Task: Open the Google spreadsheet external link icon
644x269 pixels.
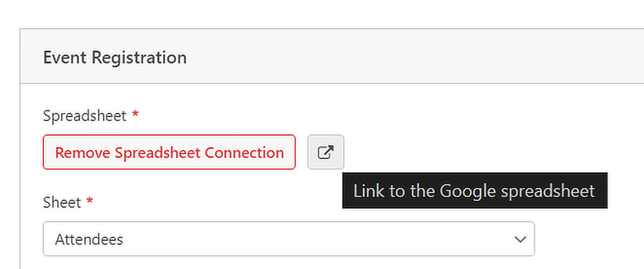Action: [x=325, y=152]
